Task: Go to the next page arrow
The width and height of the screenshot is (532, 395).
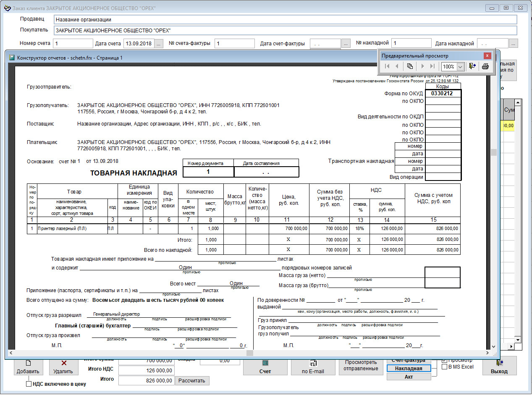Action: 422,66
